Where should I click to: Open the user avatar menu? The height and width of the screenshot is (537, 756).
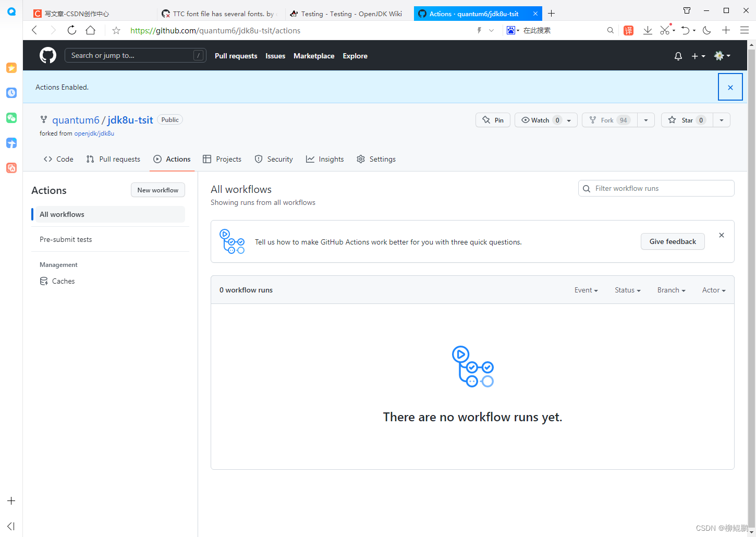(x=722, y=56)
